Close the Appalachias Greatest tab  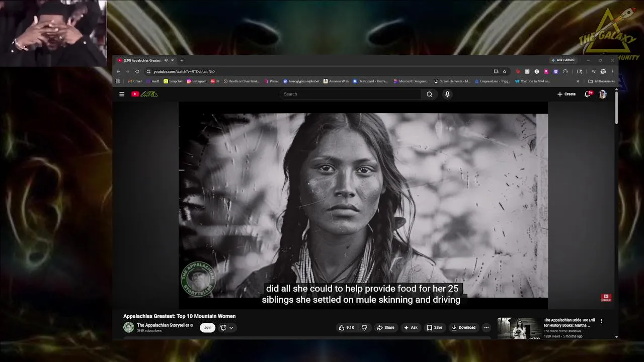click(173, 60)
